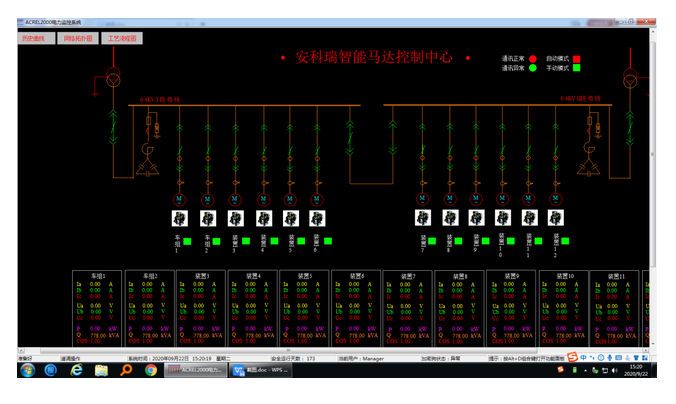This screenshot has height=404, width=676.
Task: Click the Q 778.00 kVA value in 装置4 panel
Action: [x=255, y=335]
